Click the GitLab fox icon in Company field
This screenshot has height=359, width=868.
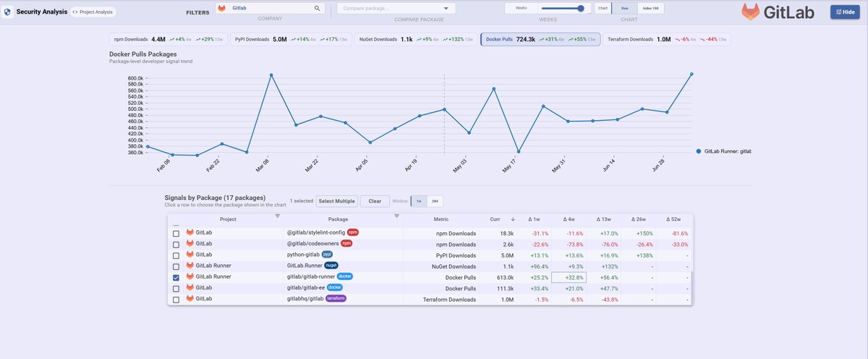[x=222, y=9]
